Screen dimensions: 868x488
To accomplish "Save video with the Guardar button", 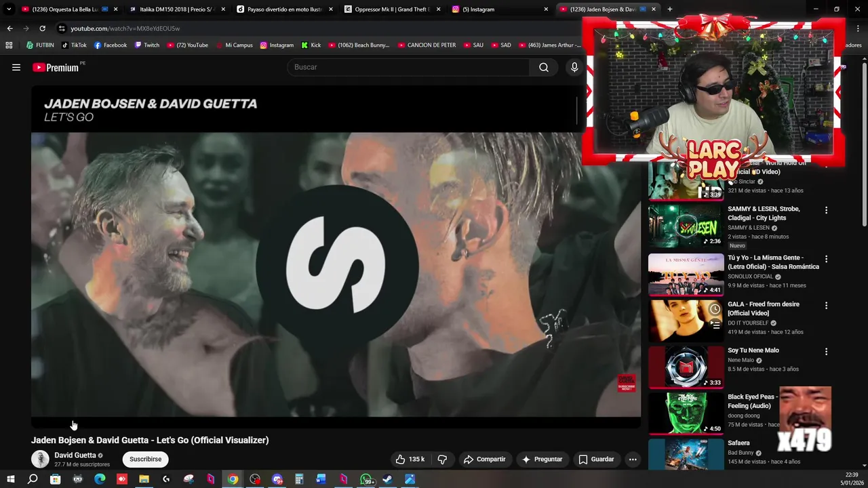I will pos(596,460).
